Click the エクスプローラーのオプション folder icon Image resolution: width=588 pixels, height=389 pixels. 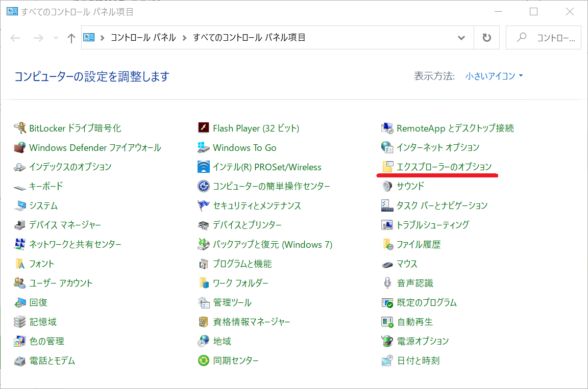387,167
